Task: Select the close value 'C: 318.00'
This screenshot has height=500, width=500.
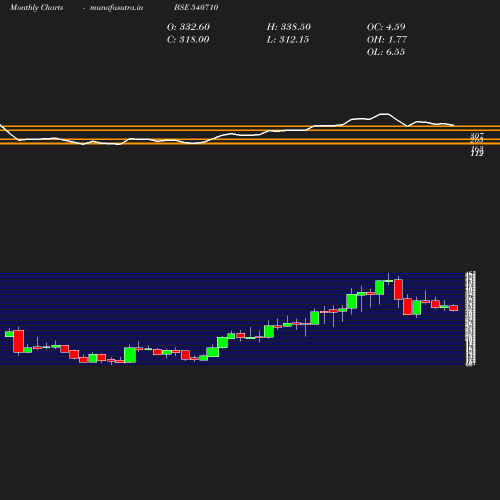Action: [188, 40]
